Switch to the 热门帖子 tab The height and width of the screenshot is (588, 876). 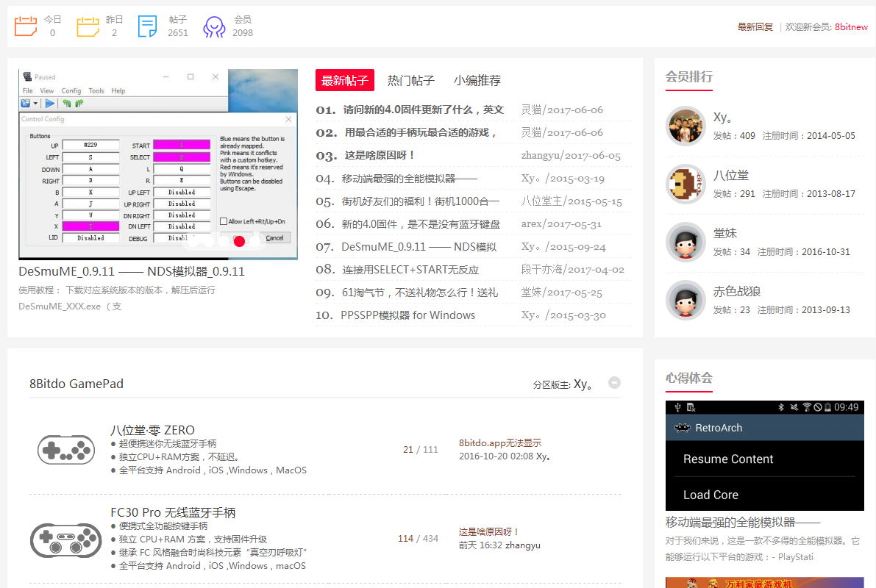click(x=410, y=80)
